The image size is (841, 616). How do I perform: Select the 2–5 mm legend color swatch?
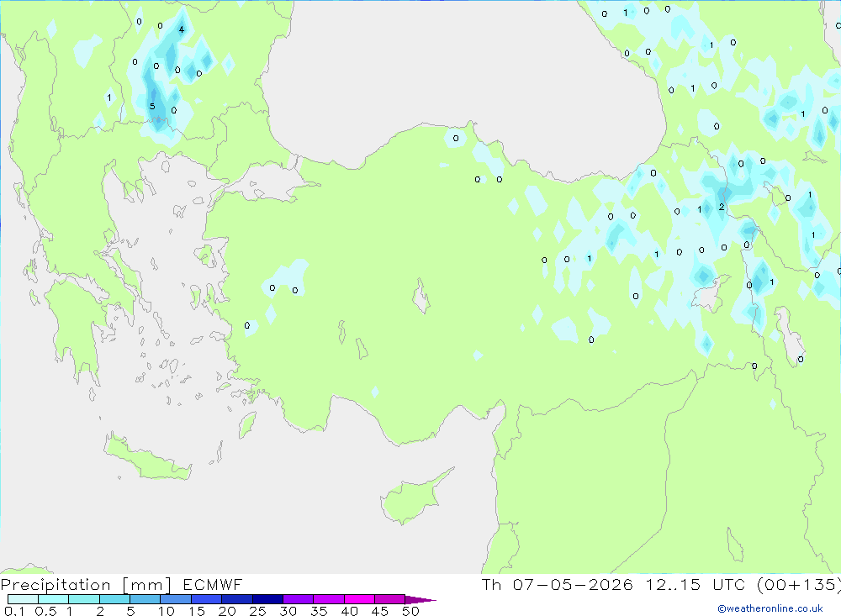(x=114, y=599)
